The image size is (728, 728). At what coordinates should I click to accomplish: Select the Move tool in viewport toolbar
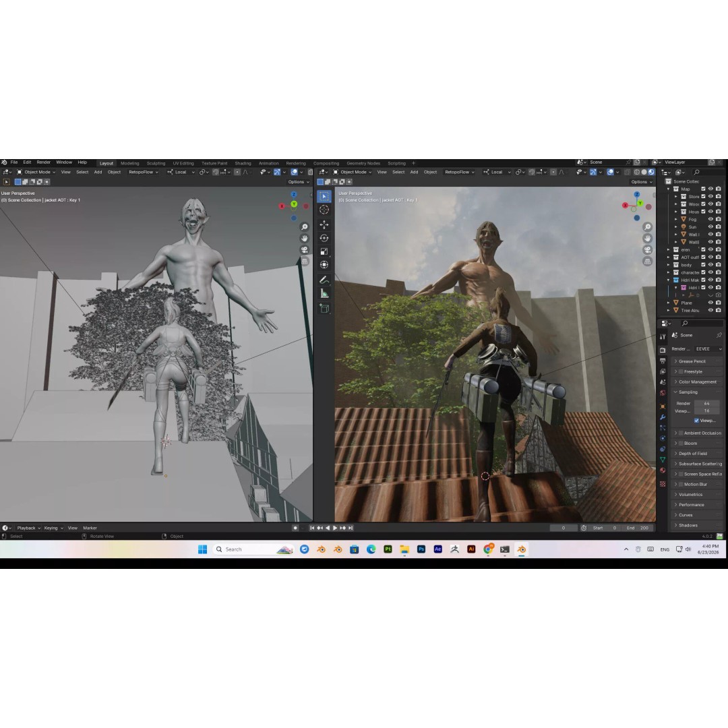point(324,224)
